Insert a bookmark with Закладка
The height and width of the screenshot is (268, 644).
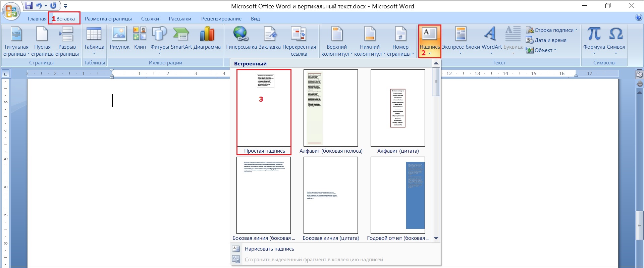[x=269, y=38]
